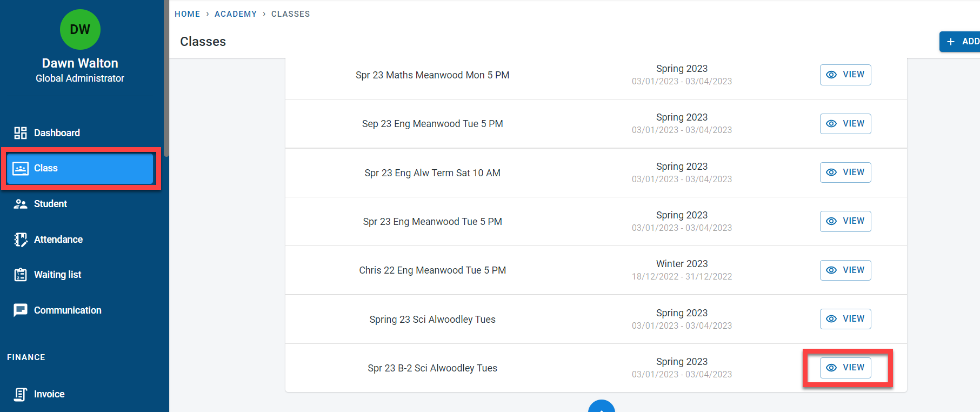The image size is (980, 412).
Task: Click the Invoice icon in sidebar
Action: (x=21, y=394)
